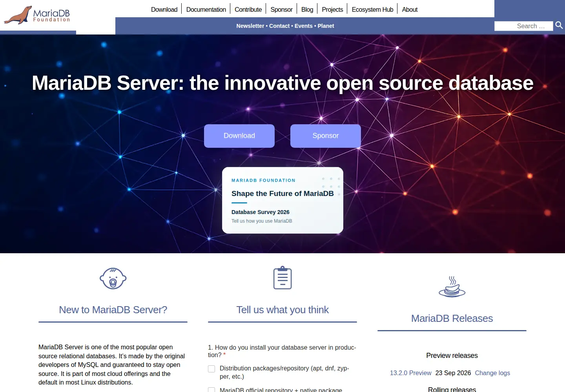The image size is (565, 392).
Task: Open the New to MariaDB Server? heading
Action: [113, 310]
